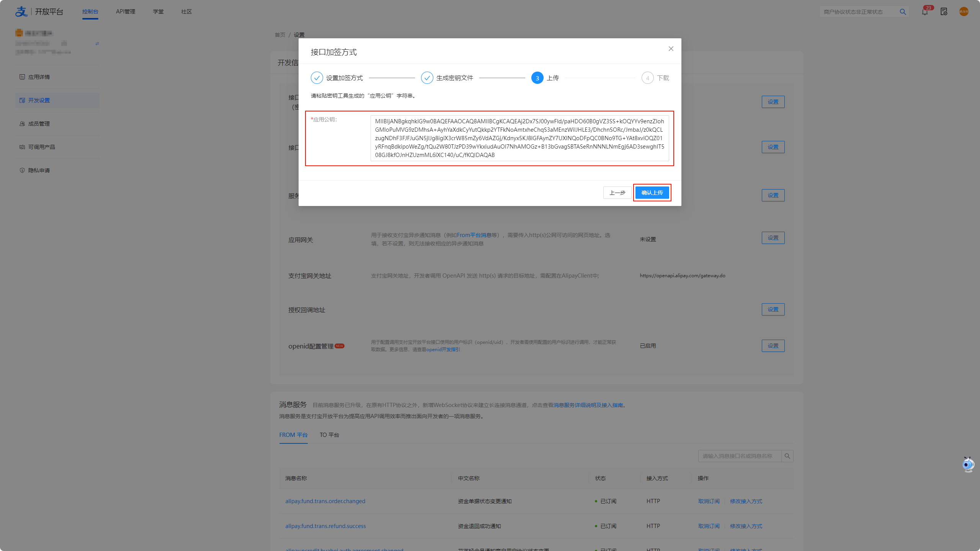Viewport: 980px width, 551px height.
Task: Click the Alipay logo icon
Action: click(x=21, y=11)
